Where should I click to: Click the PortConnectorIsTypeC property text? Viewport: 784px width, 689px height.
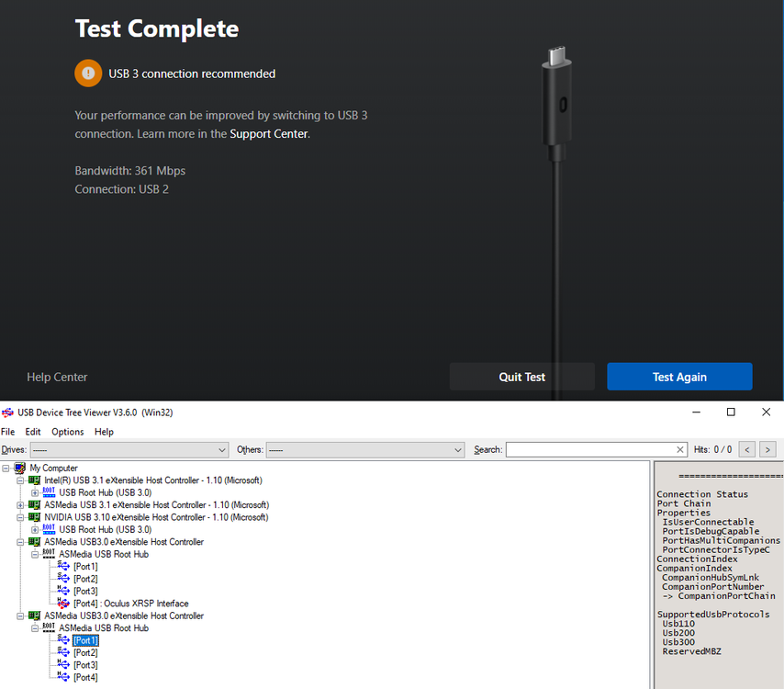coord(716,550)
